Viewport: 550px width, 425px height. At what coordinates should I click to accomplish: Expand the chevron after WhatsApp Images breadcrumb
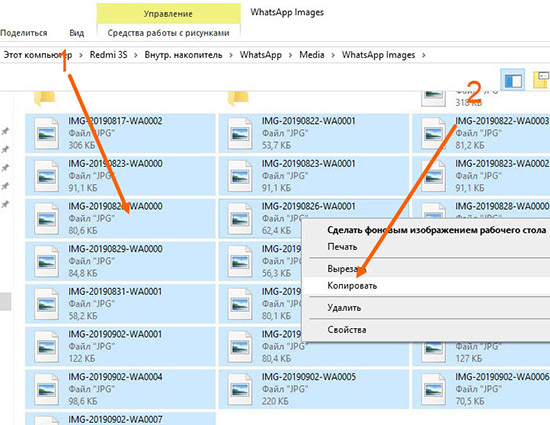tap(424, 55)
